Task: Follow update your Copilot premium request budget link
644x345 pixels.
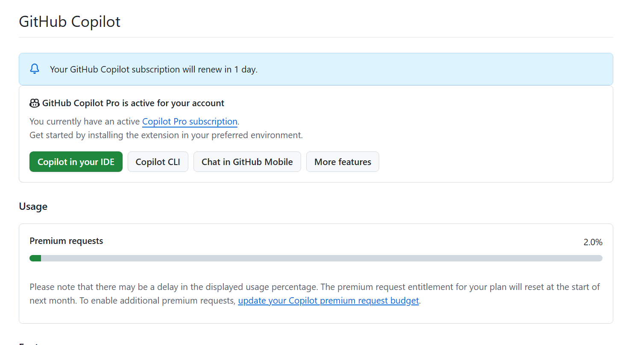Action: click(328, 301)
